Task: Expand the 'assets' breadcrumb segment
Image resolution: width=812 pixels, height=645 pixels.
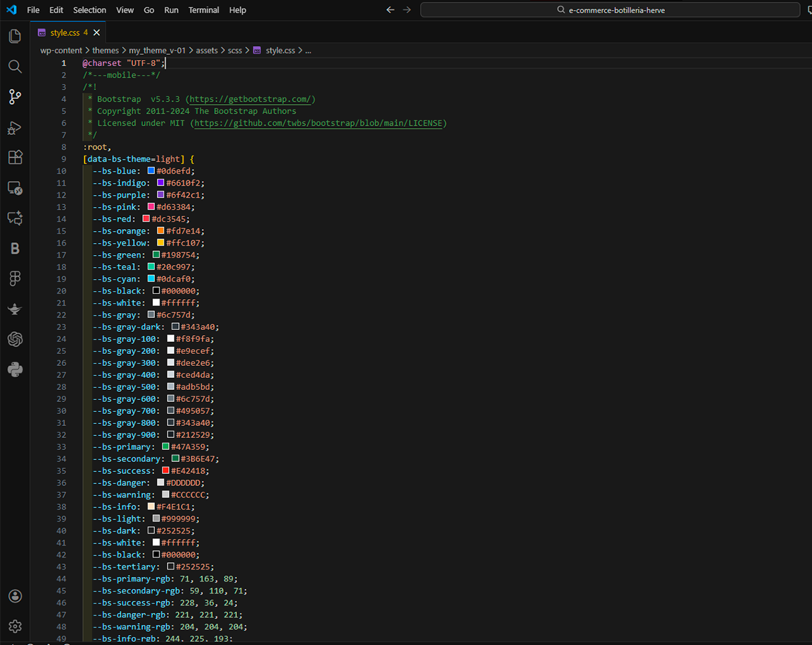Action: pyautogui.click(x=206, y=50)
